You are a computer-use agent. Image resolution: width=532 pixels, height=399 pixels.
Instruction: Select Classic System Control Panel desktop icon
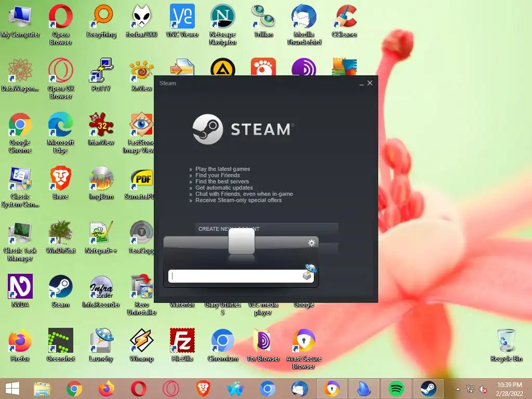pyautogui.click(x=20, y=187)
